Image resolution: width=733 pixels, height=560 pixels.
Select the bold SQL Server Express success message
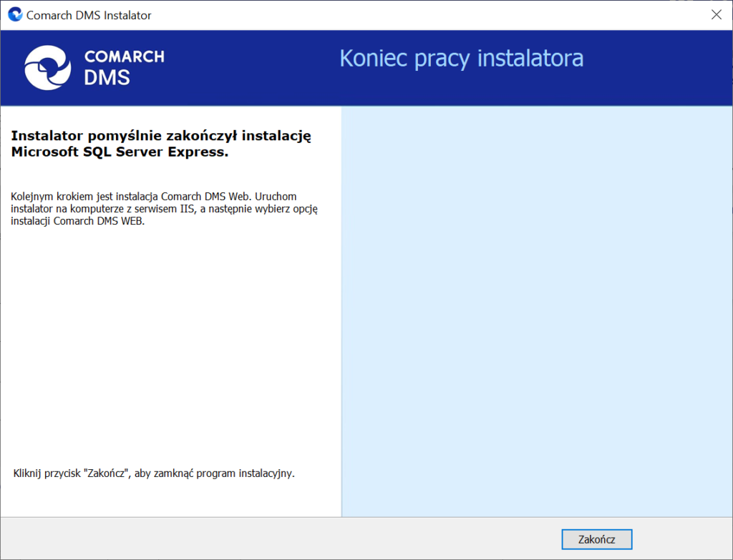[x=160, y=143]
